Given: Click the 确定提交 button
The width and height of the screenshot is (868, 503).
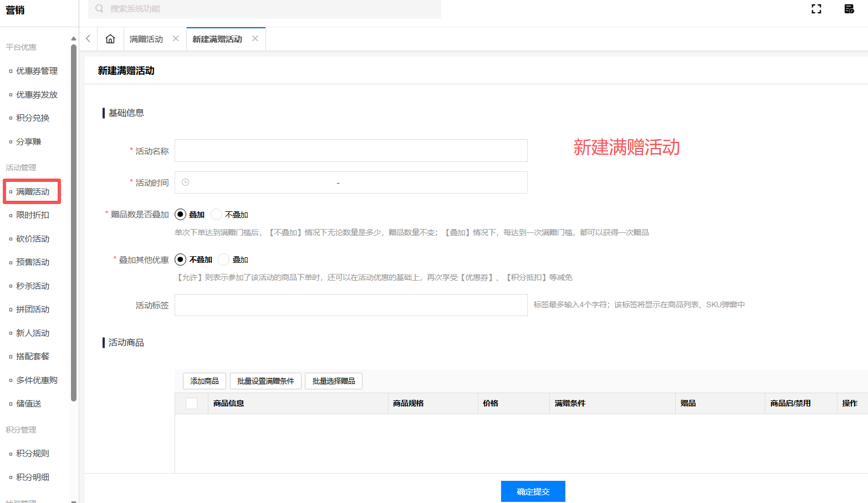Looking at the screenshot, I should coord(533,491).
